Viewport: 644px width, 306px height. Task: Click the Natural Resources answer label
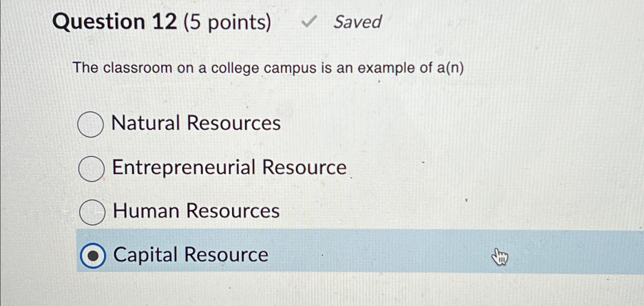[x=196, y=123]
